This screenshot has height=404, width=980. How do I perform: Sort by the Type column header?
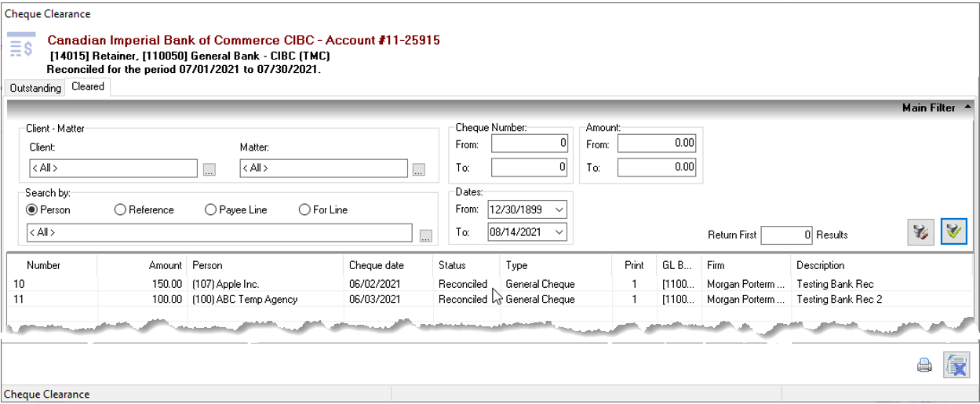coord(556,265)
